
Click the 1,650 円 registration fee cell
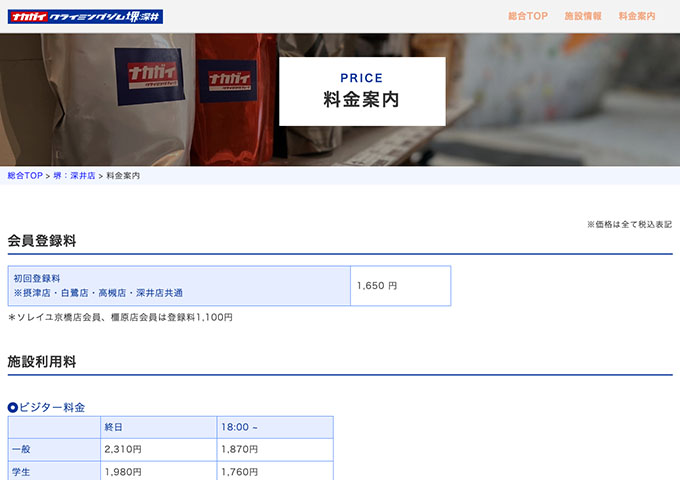tap(400, 285)
